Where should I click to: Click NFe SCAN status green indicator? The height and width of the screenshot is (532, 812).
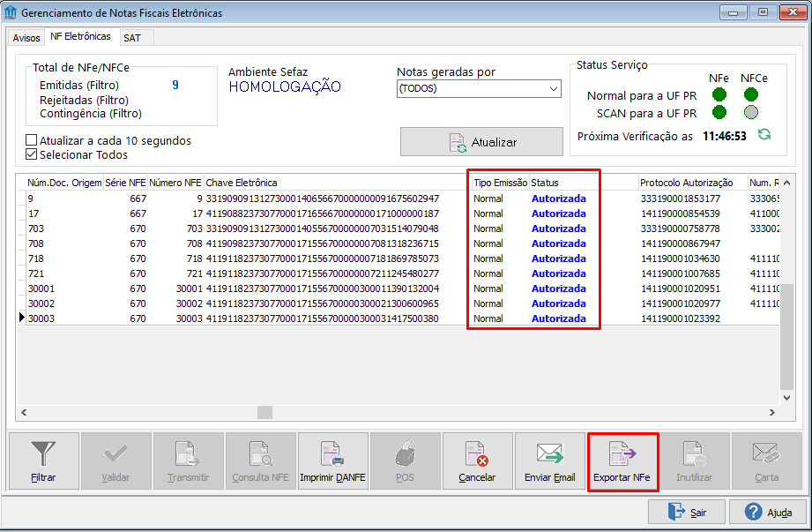click(719, 112)
